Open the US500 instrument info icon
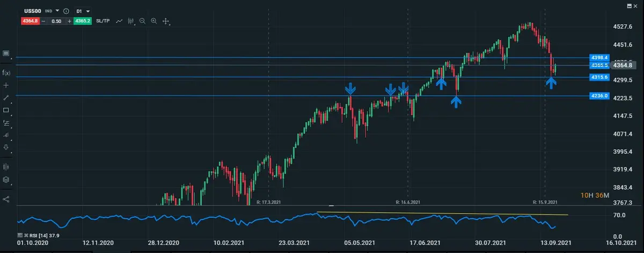The width and height of the screenshot is (644, 253). (66, 11)
